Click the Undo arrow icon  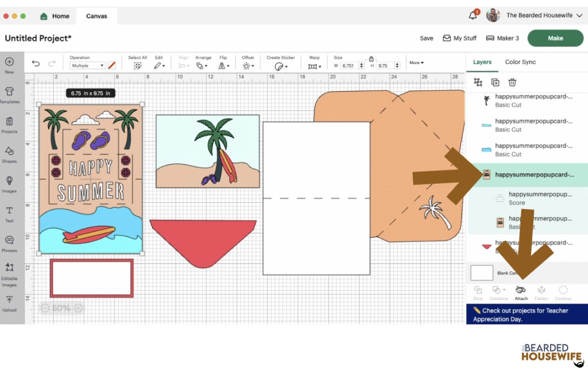coord(36,63)
